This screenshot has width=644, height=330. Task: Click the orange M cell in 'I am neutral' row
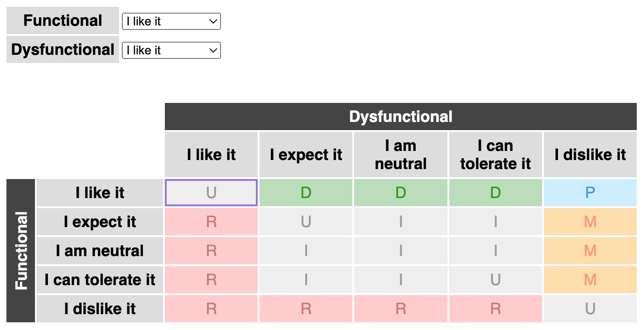pos(590,251)
